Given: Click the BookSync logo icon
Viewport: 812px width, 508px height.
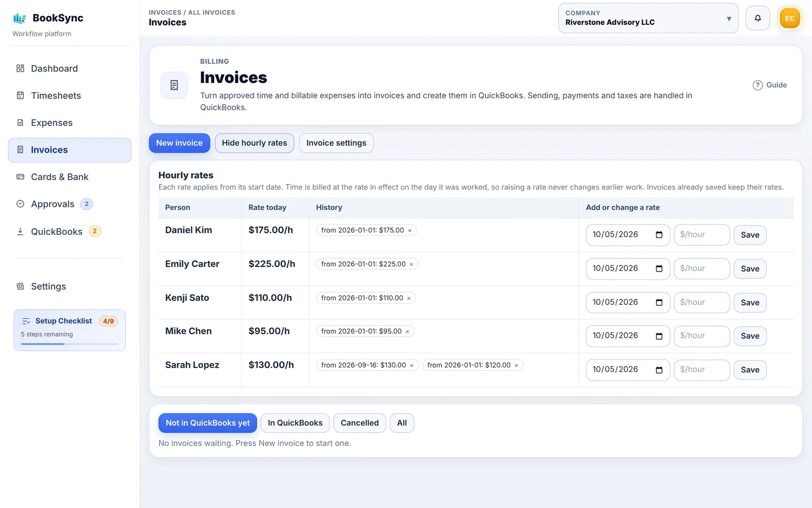Looking at the screenshot, I should tap(20, 18).
